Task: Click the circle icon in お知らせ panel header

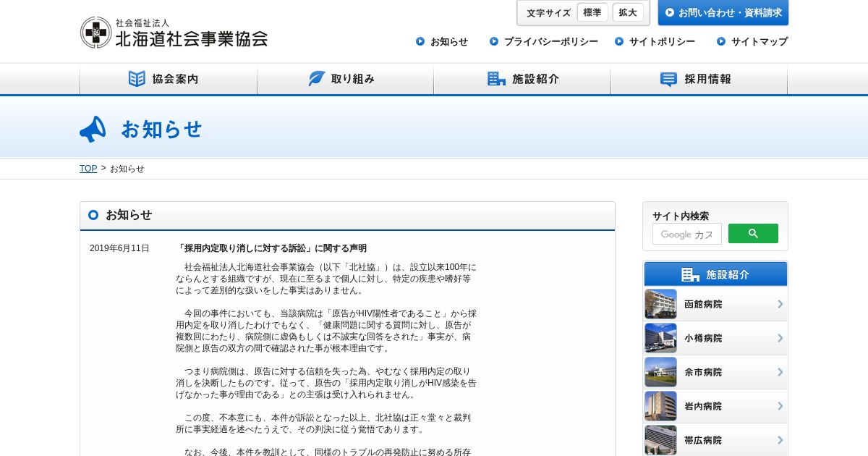Action: (x=93, y=215)
